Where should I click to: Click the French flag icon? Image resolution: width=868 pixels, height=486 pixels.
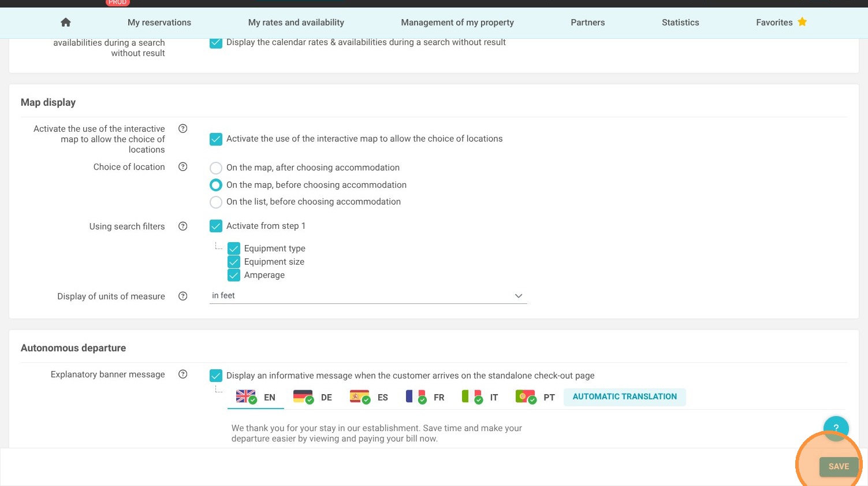[x=415, y=396]
